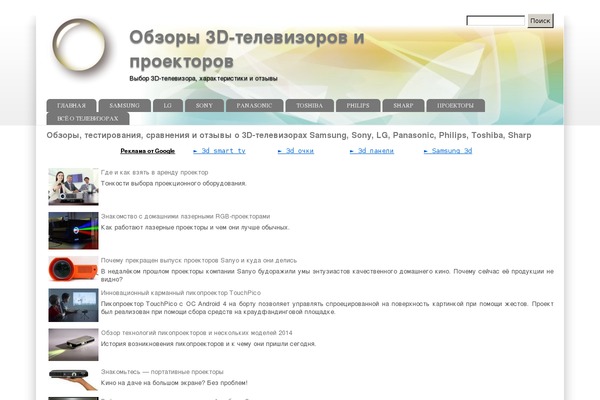Click the text Кино на даче на большом экране
Screen dimensions: 600x400
(174, 383)
